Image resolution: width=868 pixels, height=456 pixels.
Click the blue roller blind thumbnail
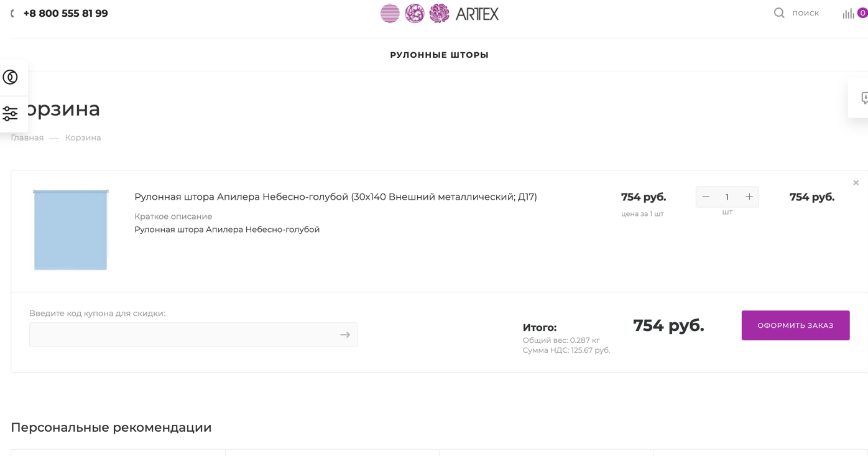(x=71, y=230)
